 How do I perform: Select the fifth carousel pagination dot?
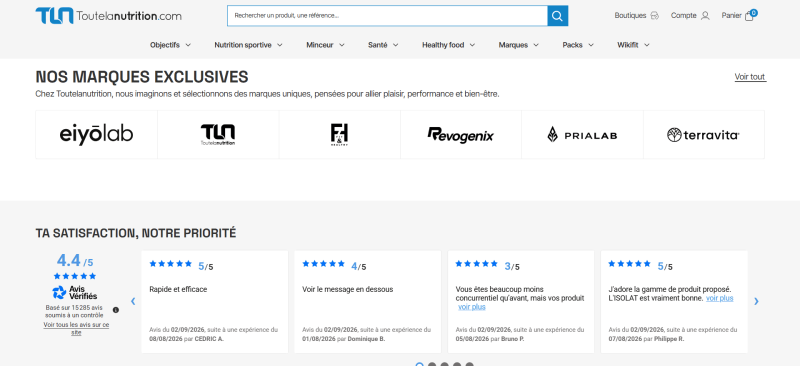click(x=469, y=365)
